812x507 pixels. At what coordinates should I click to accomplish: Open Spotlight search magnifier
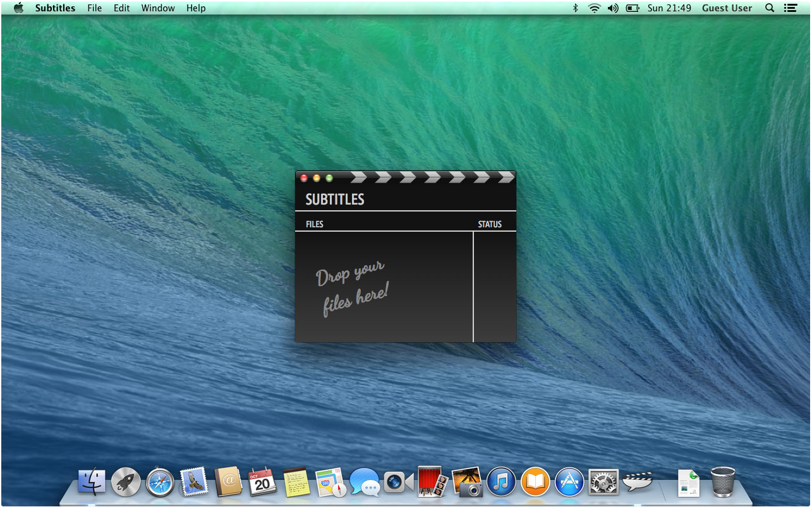click(x=770, y=8)
